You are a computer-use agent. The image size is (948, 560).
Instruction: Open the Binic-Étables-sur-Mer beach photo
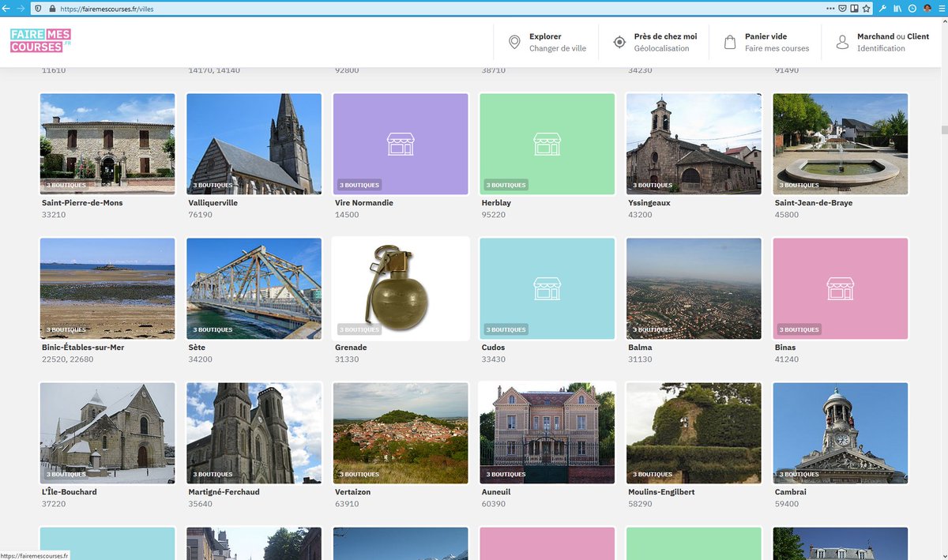[x=107, y=288]
